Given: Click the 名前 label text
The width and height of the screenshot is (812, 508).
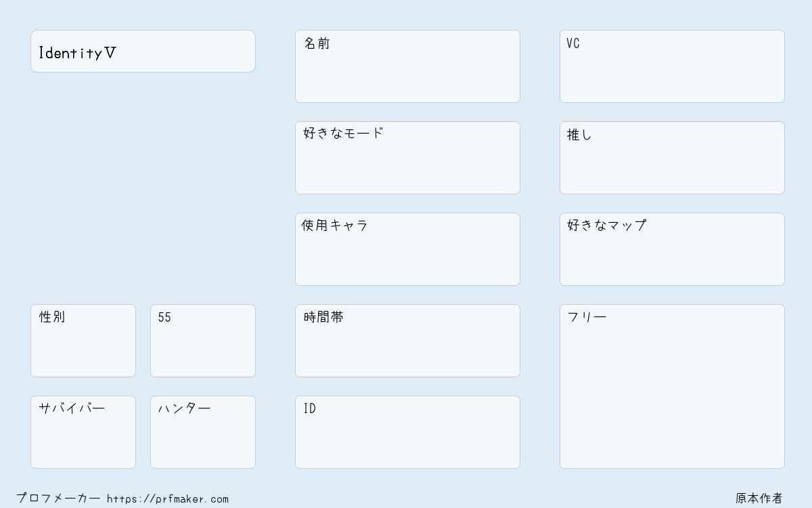Looking at the screenshot, I should coord(317,43).
